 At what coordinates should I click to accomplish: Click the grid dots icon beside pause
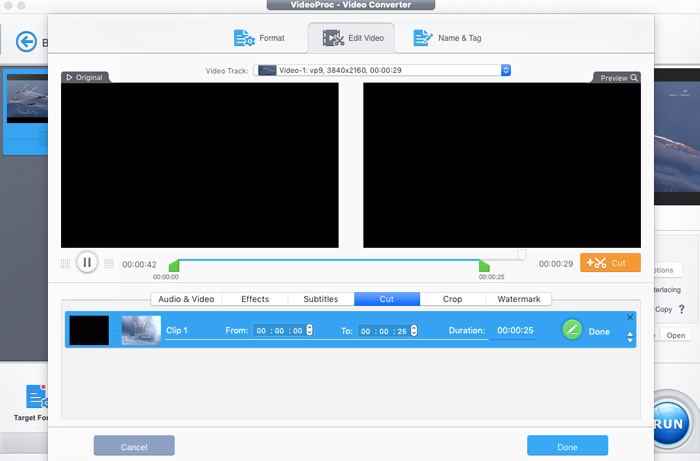pos(66,264)
